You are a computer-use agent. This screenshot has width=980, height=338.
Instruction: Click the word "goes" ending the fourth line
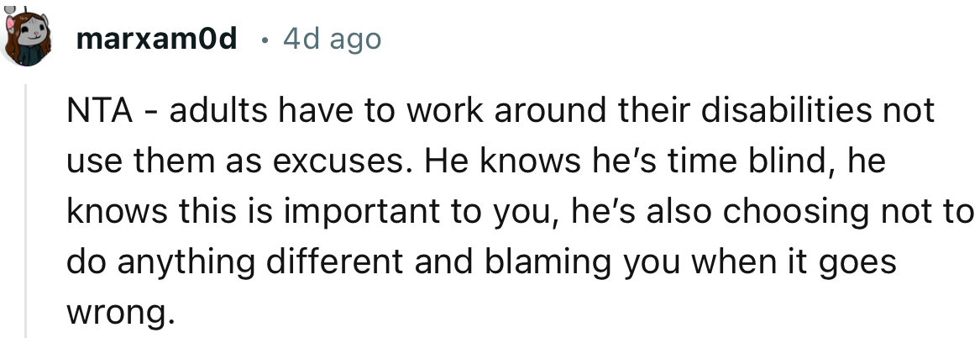[x=864, y=262]
